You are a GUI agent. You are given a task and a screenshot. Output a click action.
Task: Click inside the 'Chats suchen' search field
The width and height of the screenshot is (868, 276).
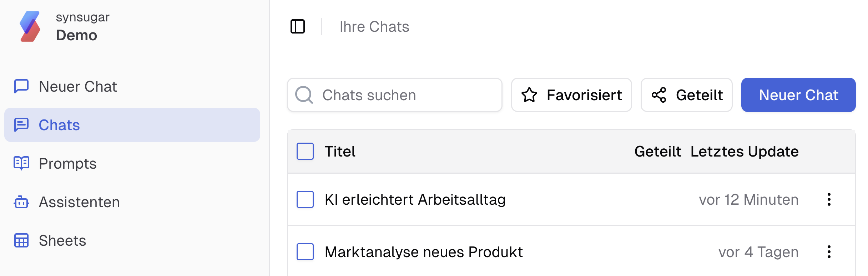pos(393,95)
